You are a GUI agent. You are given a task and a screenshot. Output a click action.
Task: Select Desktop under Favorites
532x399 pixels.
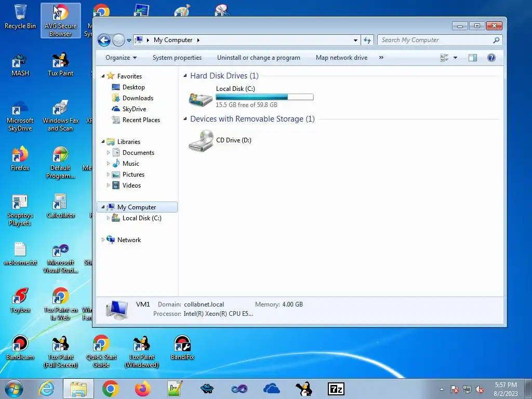coord(134,87)
